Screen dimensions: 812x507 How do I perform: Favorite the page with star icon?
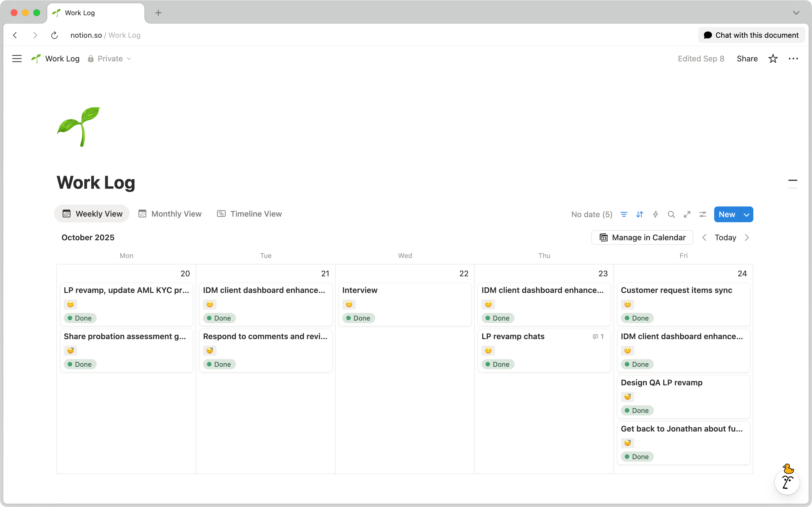(x=773, y=59)
